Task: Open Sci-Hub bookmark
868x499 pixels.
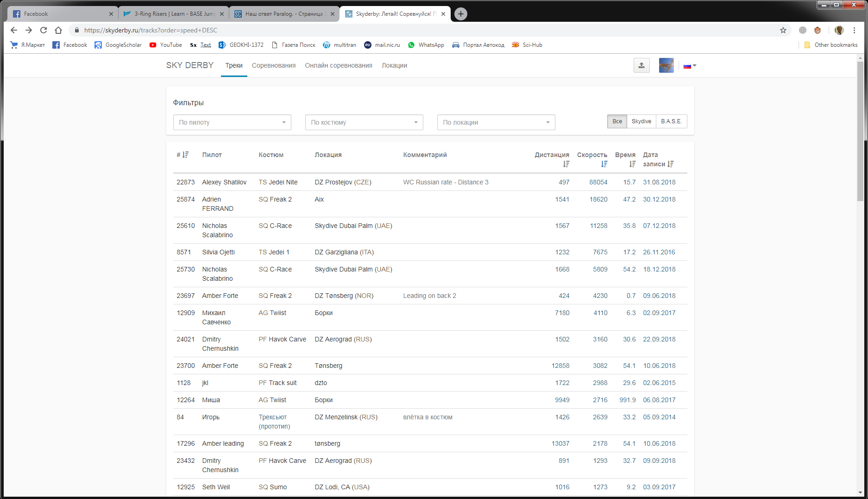Action: pos(527,45)
